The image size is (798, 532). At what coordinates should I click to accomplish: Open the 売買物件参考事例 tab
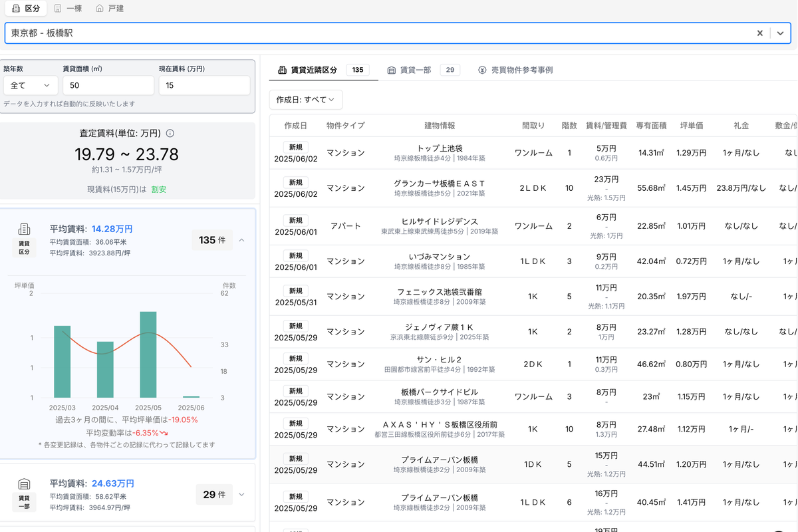pyautogui.click(x=515, y=70)
